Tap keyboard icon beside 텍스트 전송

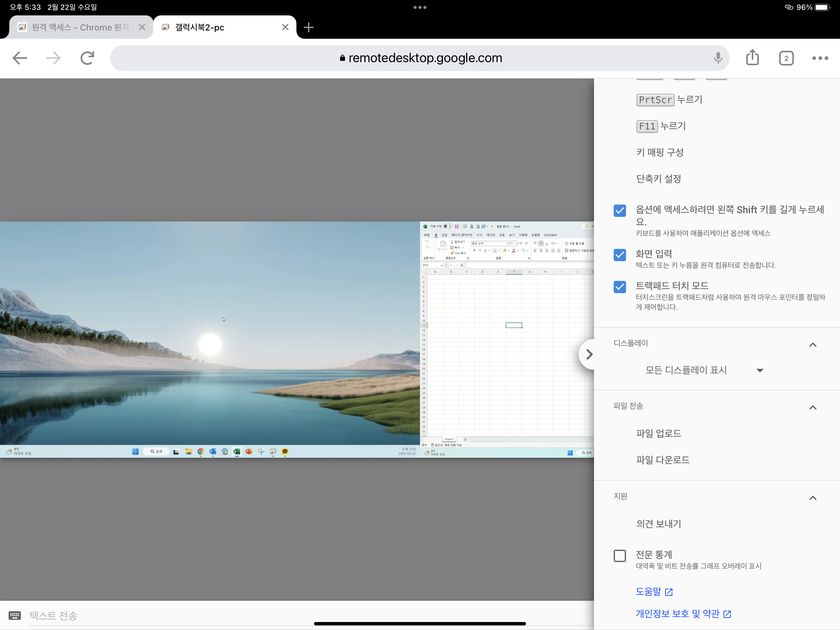pyautogui.click(x=15, y=615)
